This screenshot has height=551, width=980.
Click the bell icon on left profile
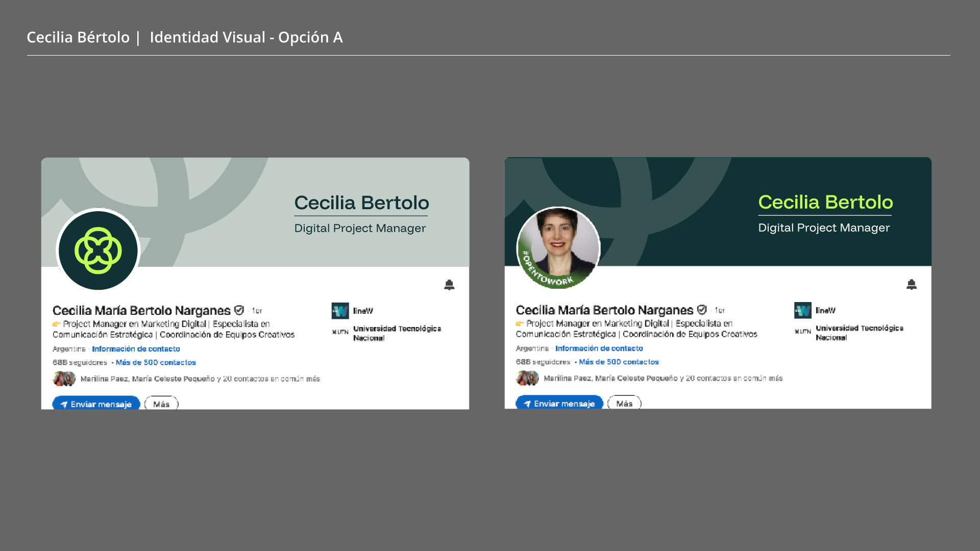pos(449,285)
